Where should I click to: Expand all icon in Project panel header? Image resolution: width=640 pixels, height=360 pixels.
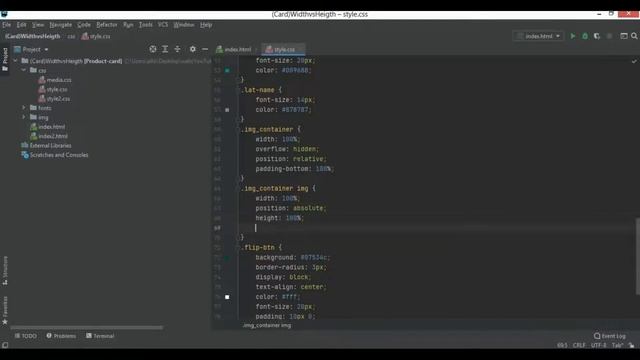pos(165,49)
